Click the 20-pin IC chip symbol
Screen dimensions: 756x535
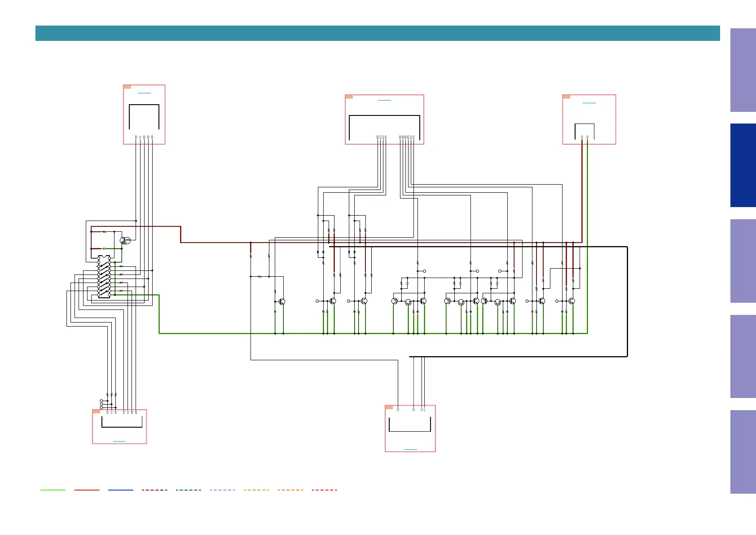click(x=104, y=277)
